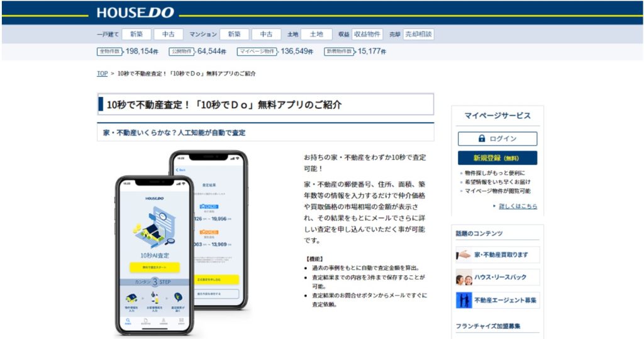Click the front phone app screenshot
The width and height of the screenshot is (644, 339).
coord(155,255)
